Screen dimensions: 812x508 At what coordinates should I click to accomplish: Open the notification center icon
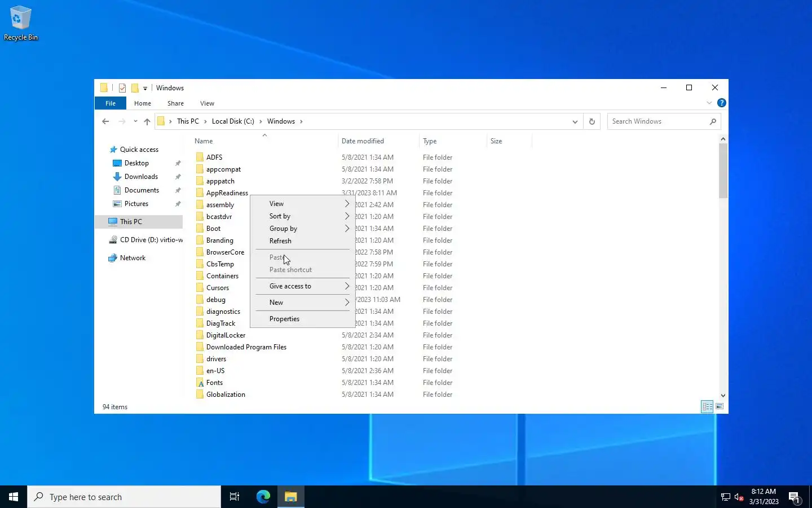coord(795,497)
